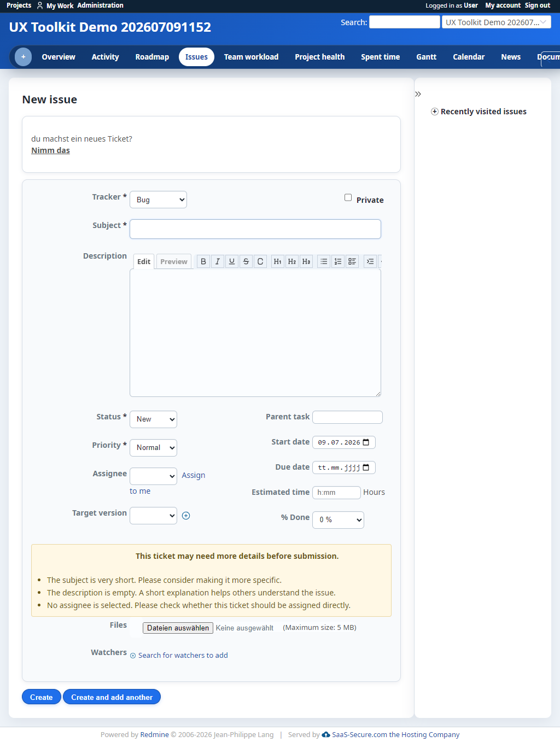This screenshot has width=560, height=742.
Task: Open the Tracker dropdown
Action: click(158, 200)
